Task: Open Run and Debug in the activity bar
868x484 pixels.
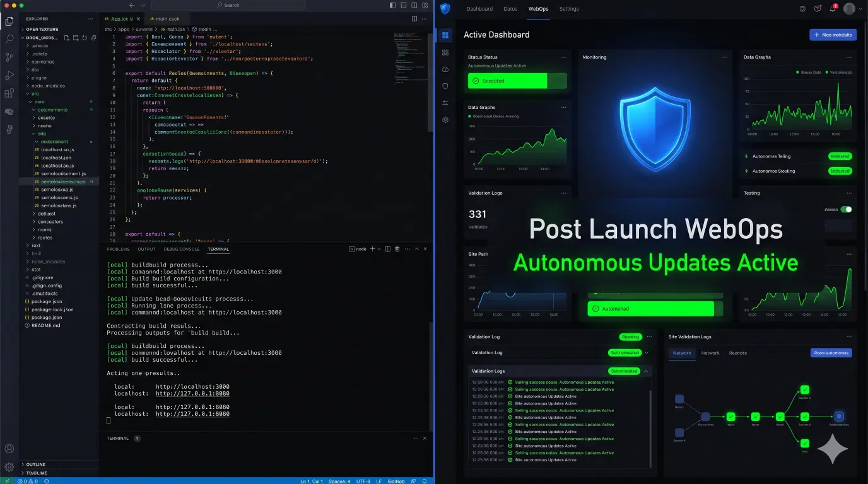Action: point(9,76)
